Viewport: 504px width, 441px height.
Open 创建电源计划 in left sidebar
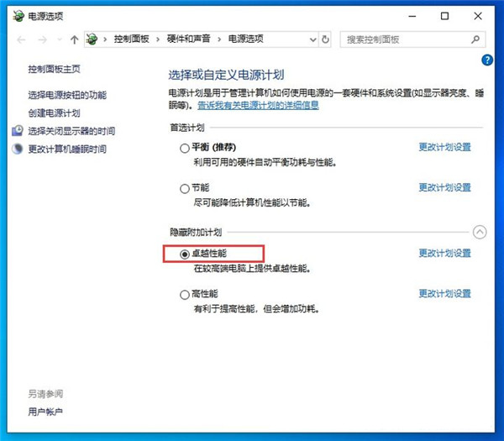[54, 113]
